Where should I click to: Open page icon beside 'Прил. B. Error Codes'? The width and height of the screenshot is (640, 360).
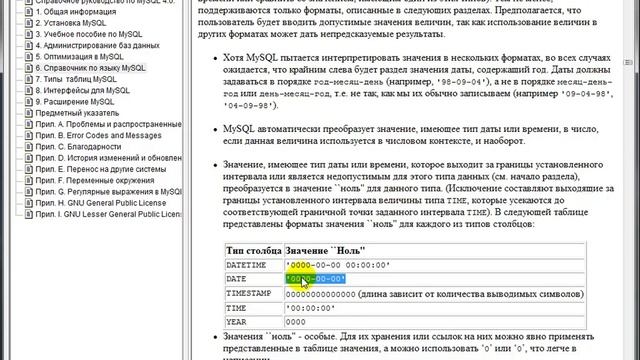coord(29,135)
